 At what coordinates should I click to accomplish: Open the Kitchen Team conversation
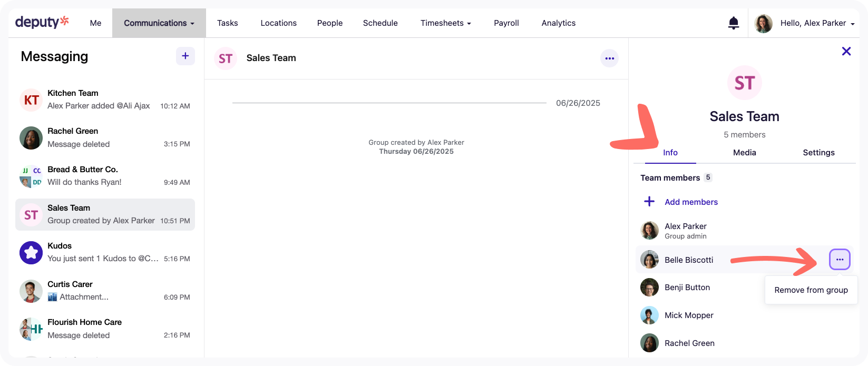(x=105, y=100)
